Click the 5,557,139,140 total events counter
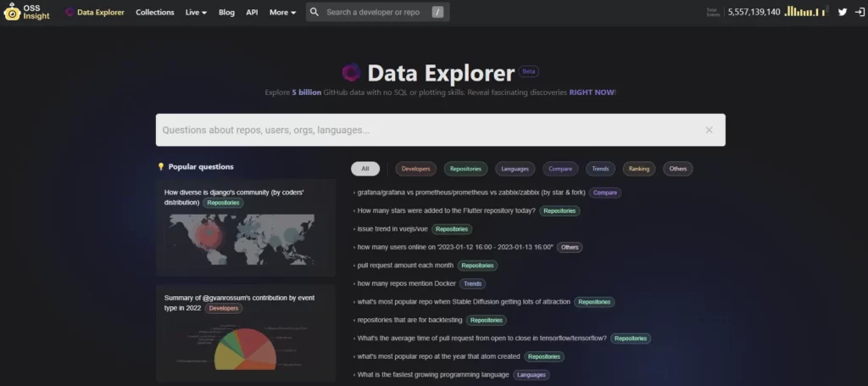 pos(754,12)
